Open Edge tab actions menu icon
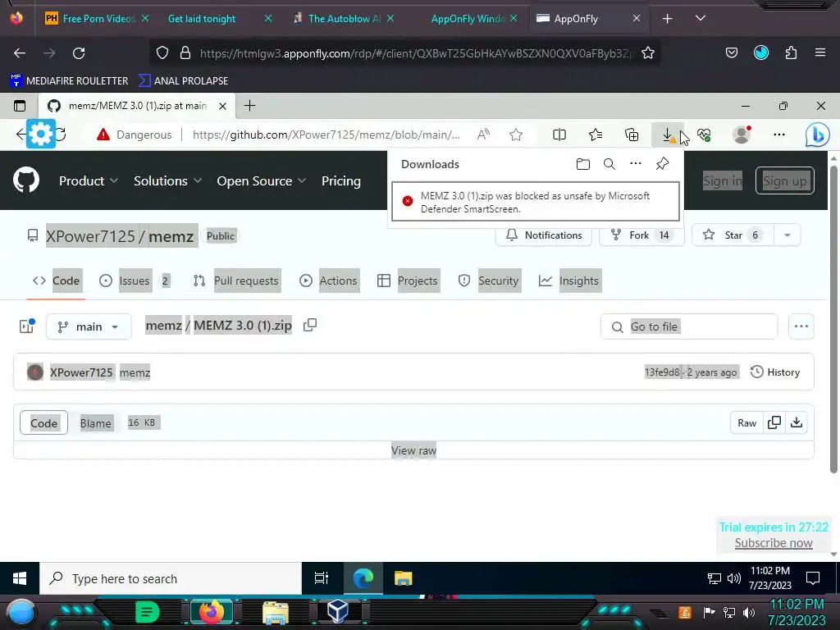 20,106
